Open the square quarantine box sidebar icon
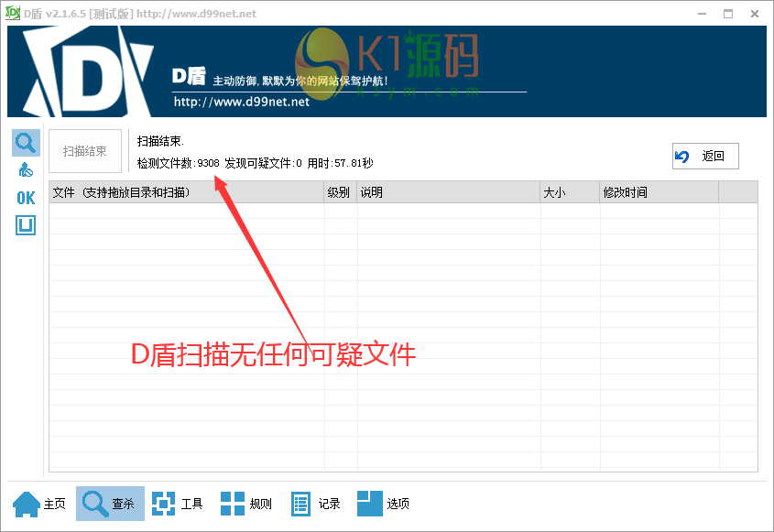Screen dimensions: 774x532 [x=26, y=225]
